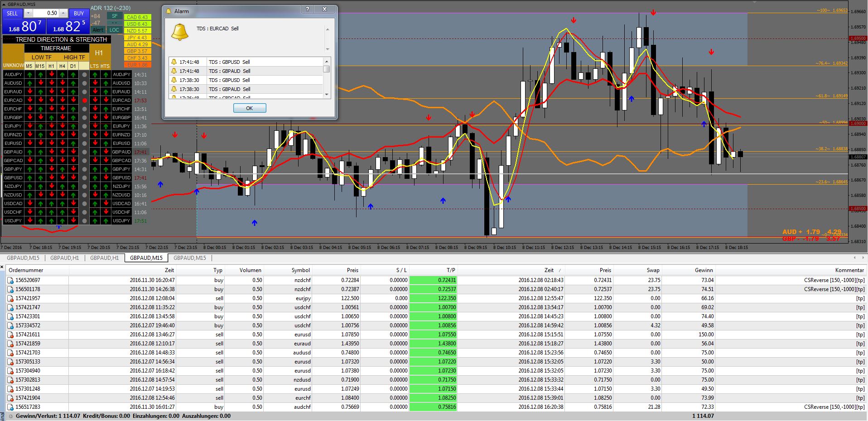
Task: Select the order icon for ticket 157421703
Action: [10, 353]
